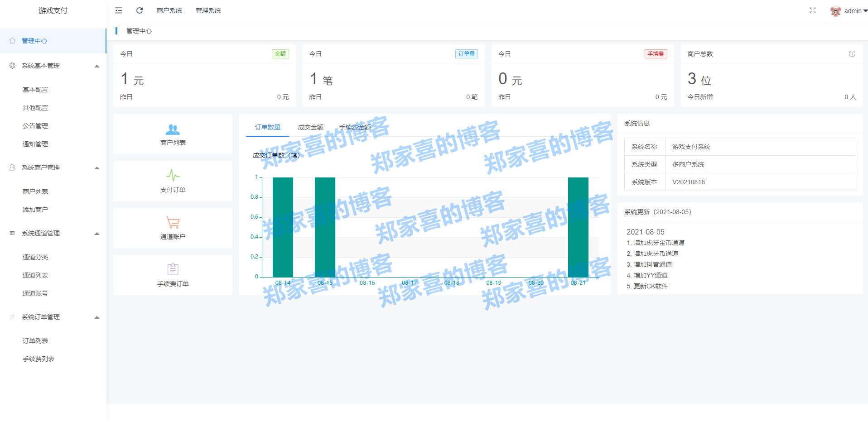868x421 pixels.
Task: Click the green 金额 tag
Action: pos(280,54)
